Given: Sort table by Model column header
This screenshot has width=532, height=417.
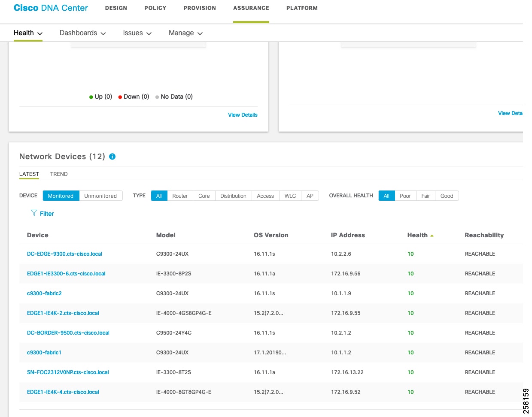Looking at the screenshot, I should pyautogui.click(x=166, y=235).
